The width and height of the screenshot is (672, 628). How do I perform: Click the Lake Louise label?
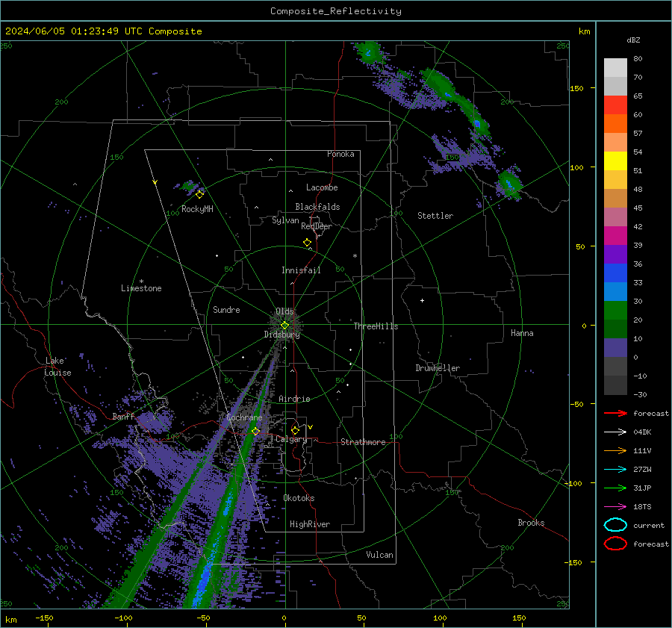[57, 367]
